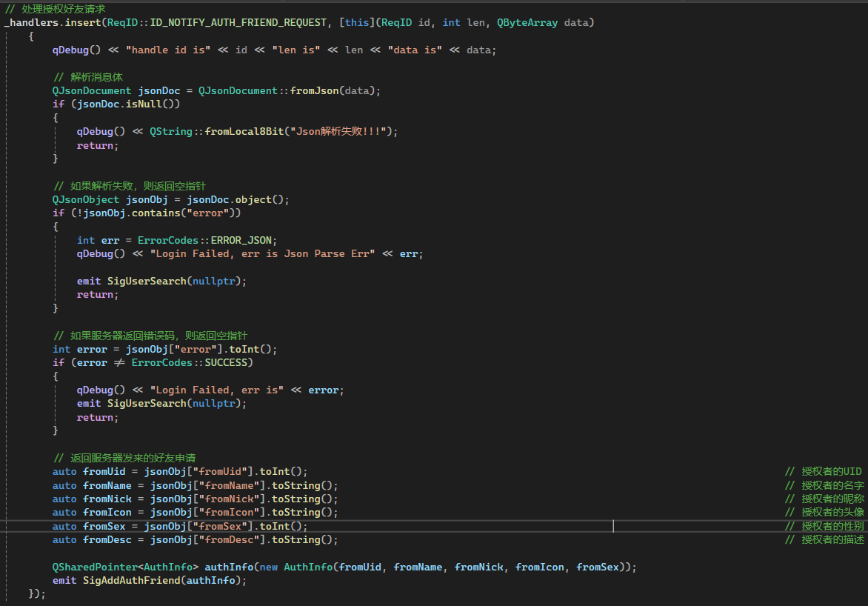Click the comment "// 授权者的昵称"
Image resolution: width=868 pixels, height=606 pixels.
(x=824, y=499)
